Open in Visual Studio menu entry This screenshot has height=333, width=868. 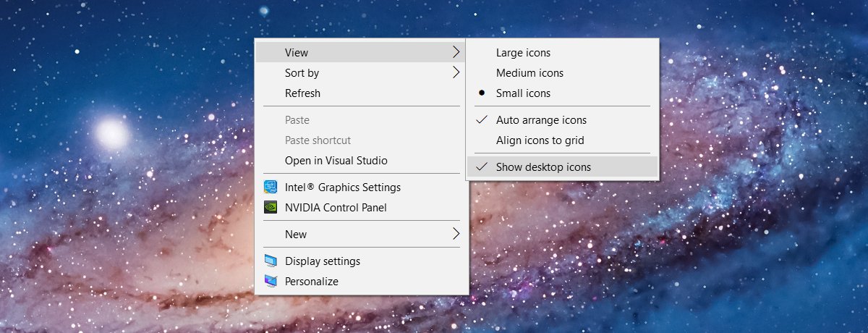(x=362, y=160)
